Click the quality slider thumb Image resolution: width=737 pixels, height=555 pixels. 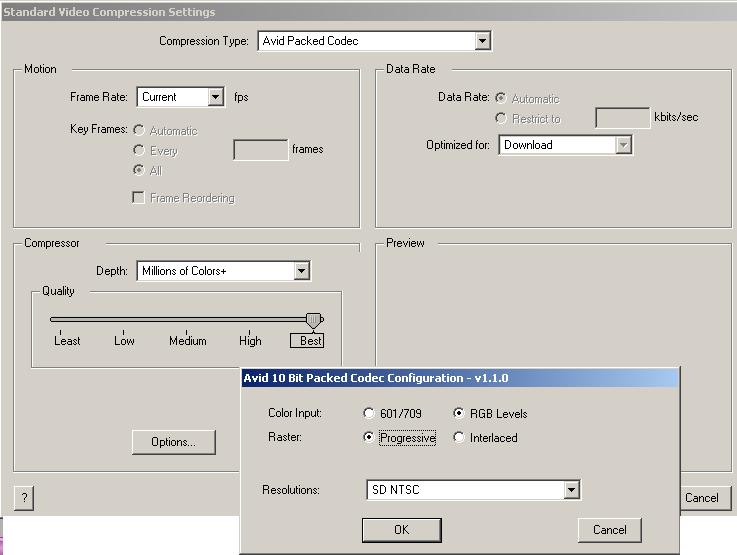(x=314, y=320)
